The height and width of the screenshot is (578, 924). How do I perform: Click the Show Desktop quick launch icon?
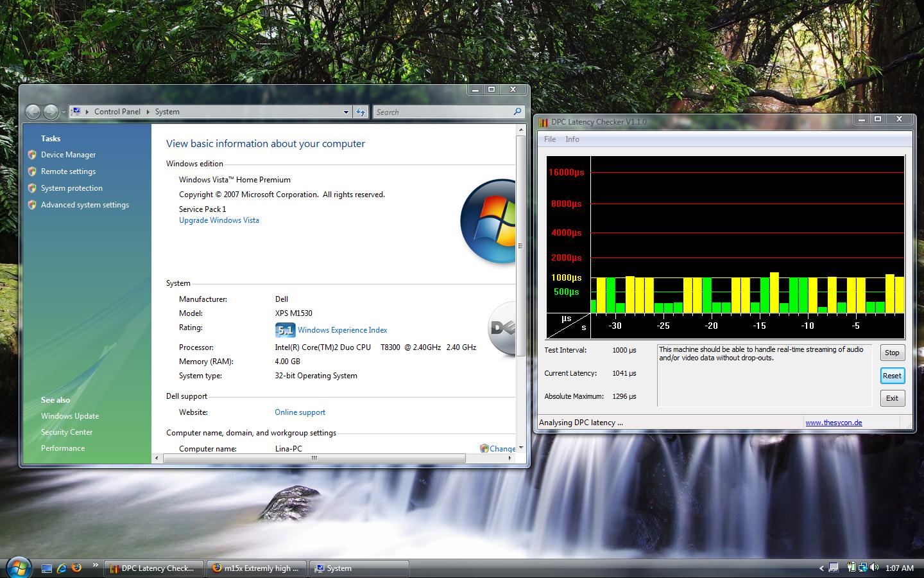(x=47, y=568)
